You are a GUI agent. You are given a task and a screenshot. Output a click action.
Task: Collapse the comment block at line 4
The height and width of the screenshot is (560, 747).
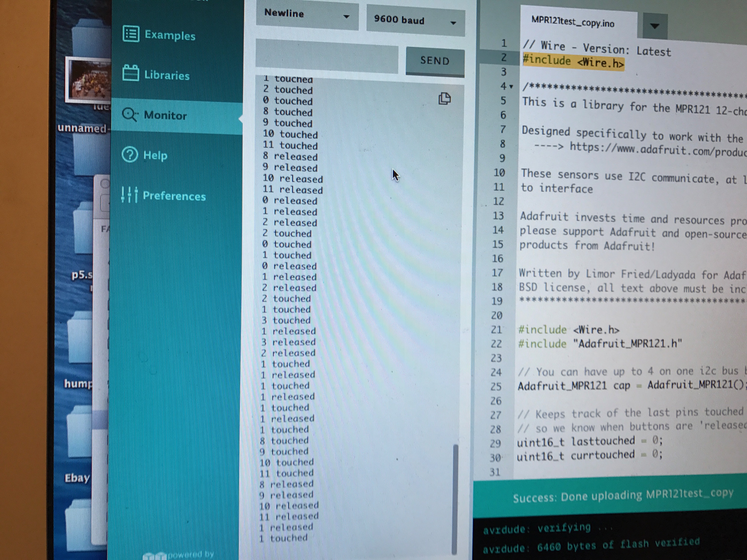(x=511, y=87)
